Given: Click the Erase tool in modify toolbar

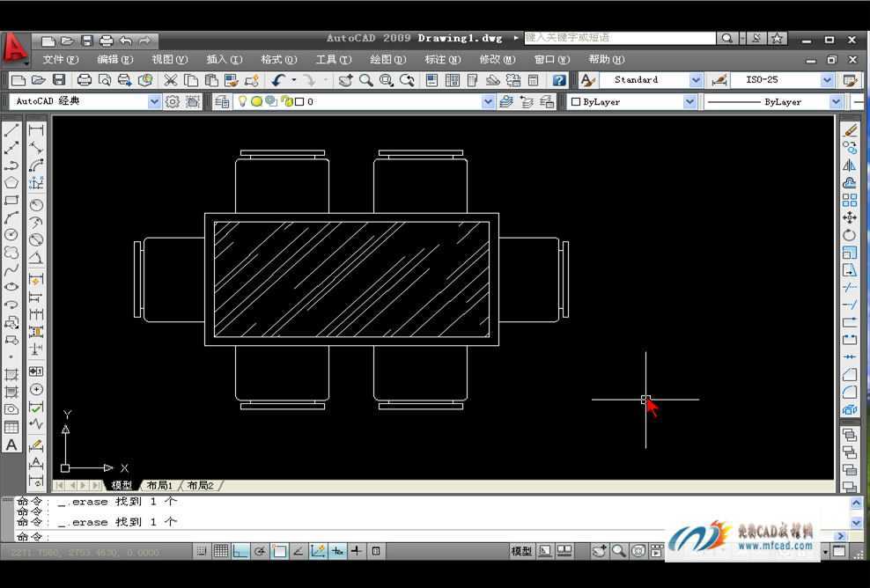Looking at the screenshot, I should [850, 130].
